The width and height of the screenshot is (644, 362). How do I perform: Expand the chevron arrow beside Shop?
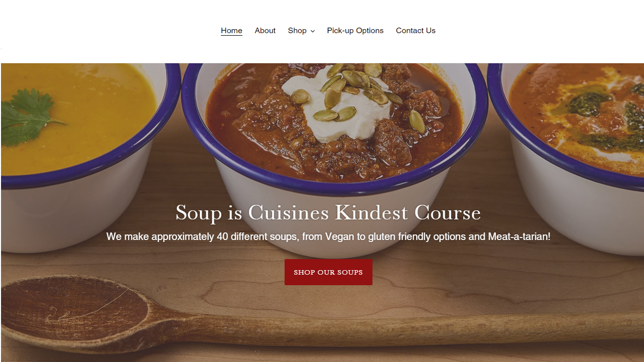click(312, 31)
